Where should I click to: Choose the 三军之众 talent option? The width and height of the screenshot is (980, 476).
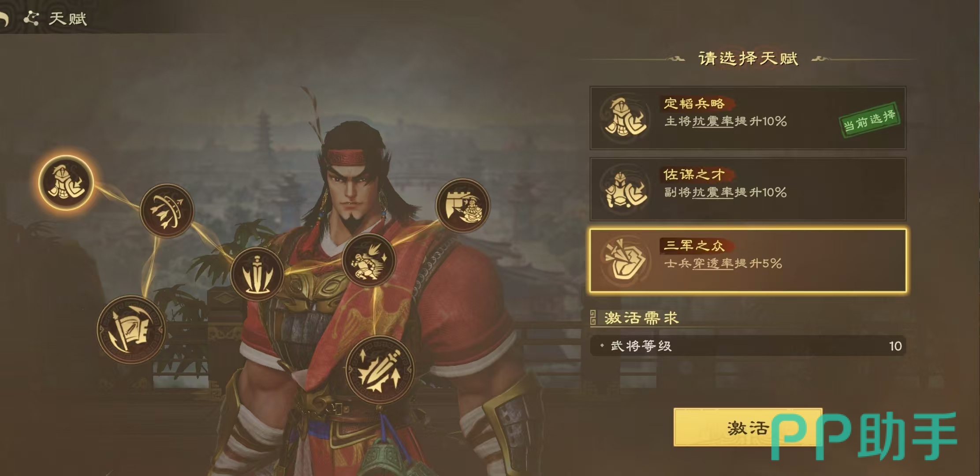click(x=748, y=260)
